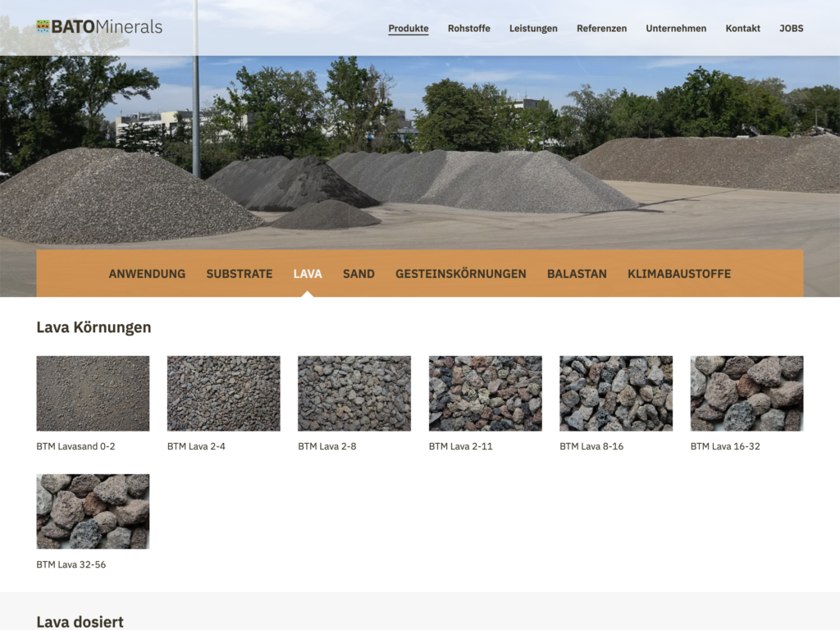
Task: Select the Substrate tab
Action: (240, 274)
